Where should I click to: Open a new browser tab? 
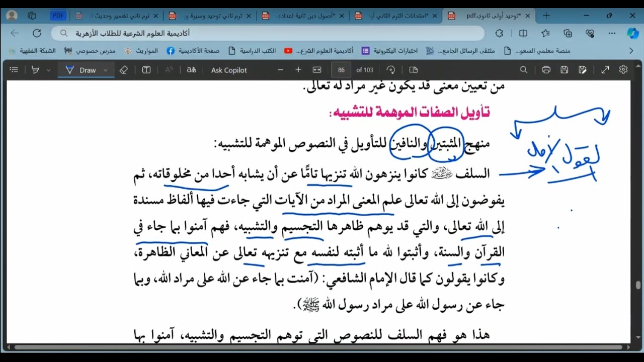coord(546,16)
